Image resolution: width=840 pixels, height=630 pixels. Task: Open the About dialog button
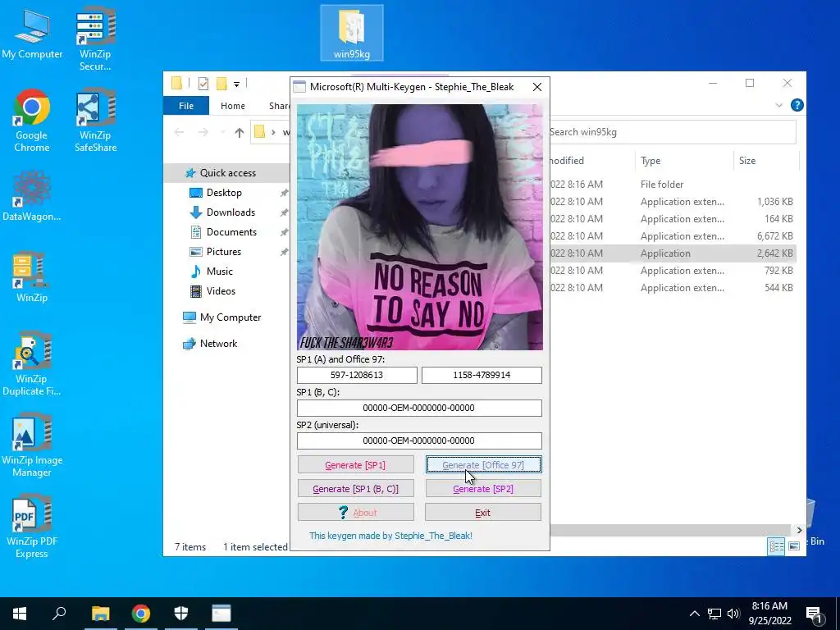(x=356, y=513)
